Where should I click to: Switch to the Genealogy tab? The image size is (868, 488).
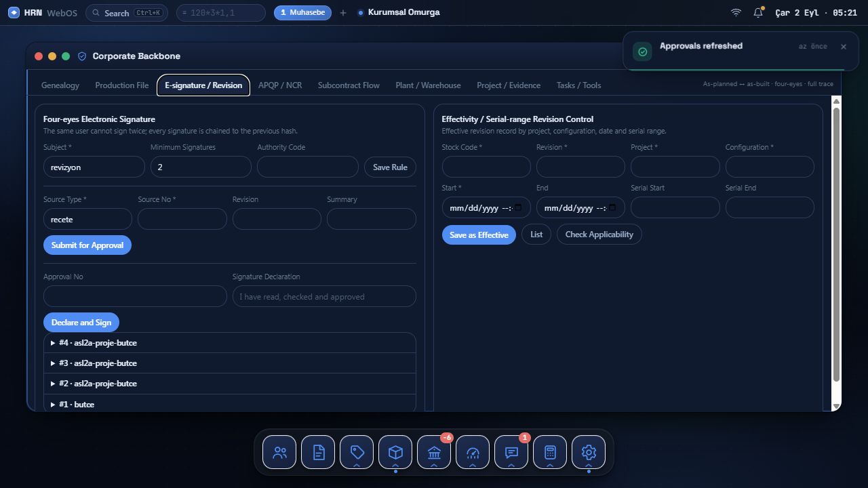click(60, 85)
